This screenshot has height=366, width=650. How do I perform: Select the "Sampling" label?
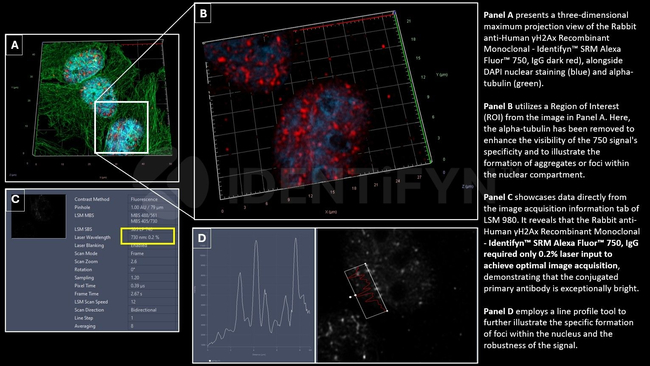84,278
